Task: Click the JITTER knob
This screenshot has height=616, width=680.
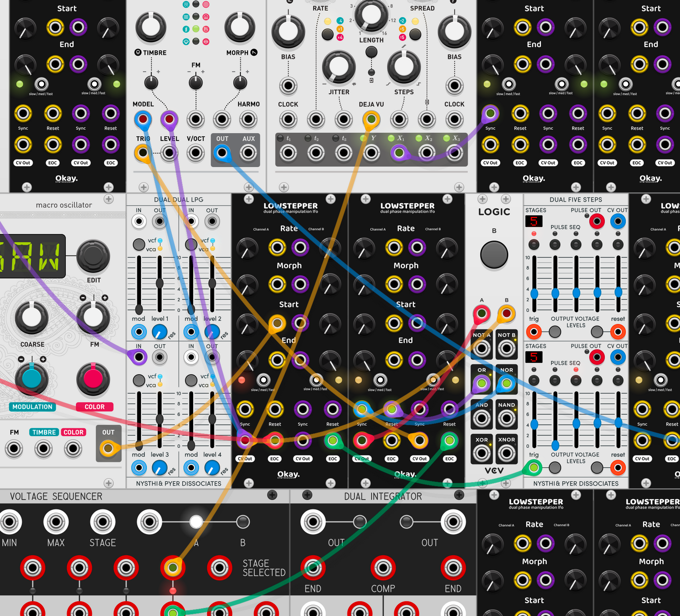Action: click(x=339, y=68)
